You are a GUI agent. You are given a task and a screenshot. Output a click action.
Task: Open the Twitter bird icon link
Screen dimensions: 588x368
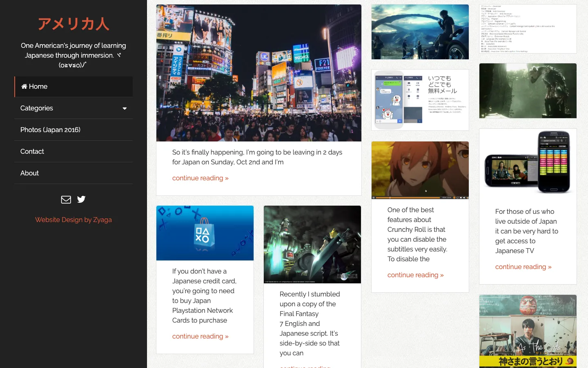point(81,199)
